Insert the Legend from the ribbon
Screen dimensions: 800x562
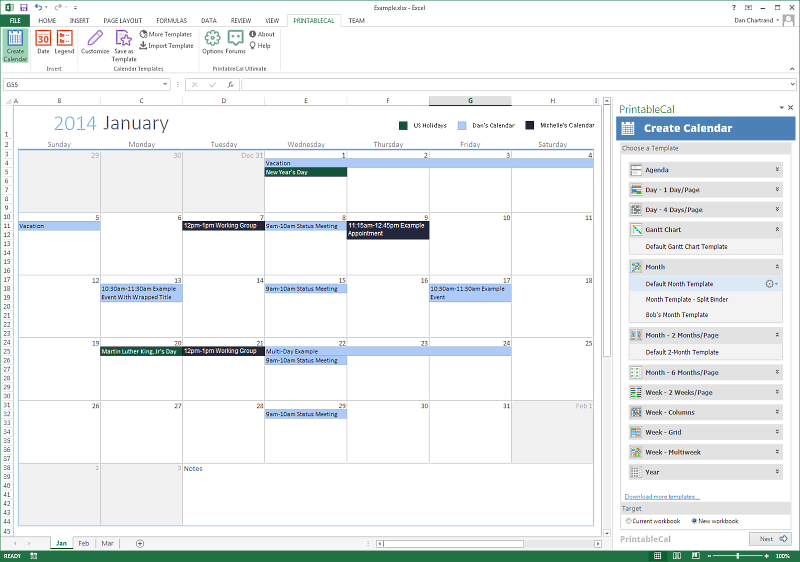(64, 42)
